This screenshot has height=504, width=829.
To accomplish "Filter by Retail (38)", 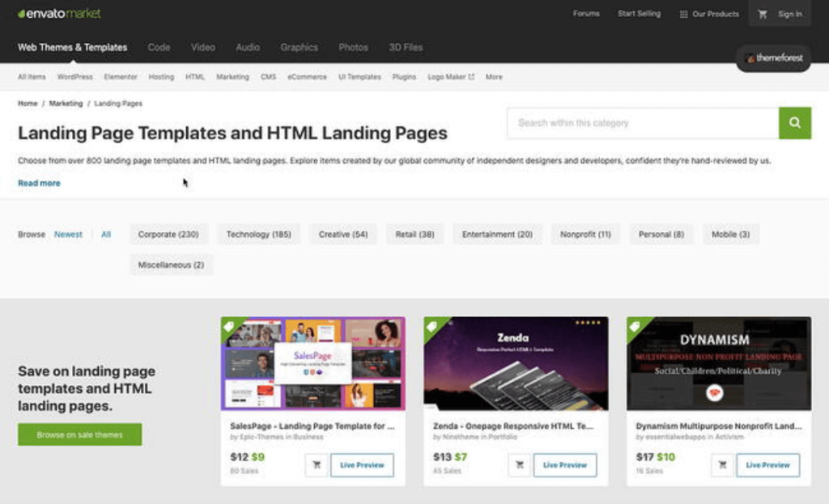I will [415, 235].
